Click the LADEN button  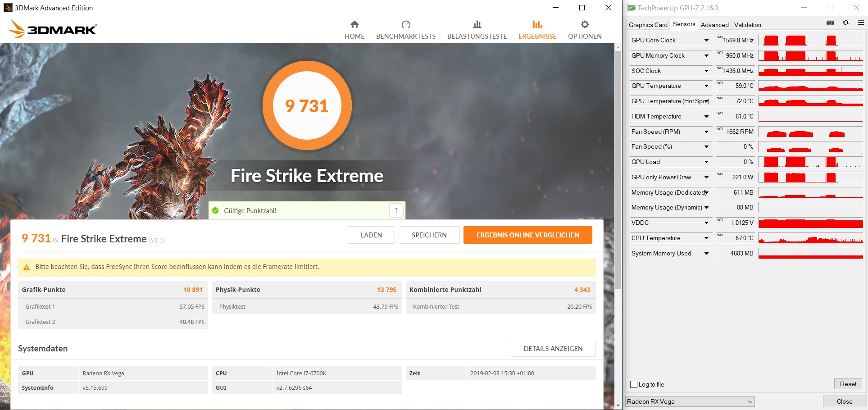click(x=371, y=235)
